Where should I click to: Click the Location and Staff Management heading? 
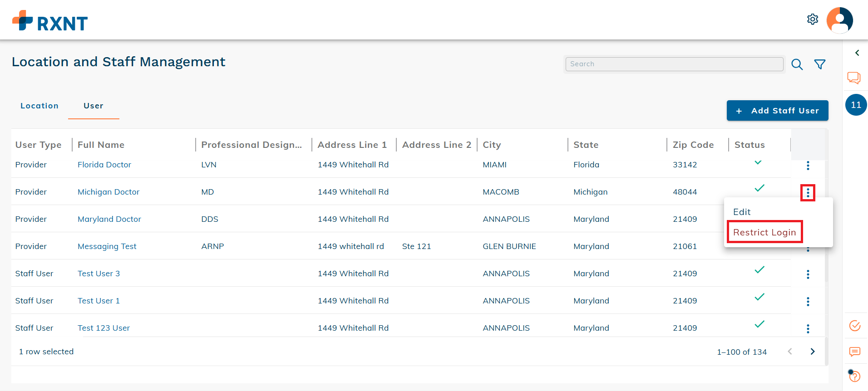click(x=118, y=62)
